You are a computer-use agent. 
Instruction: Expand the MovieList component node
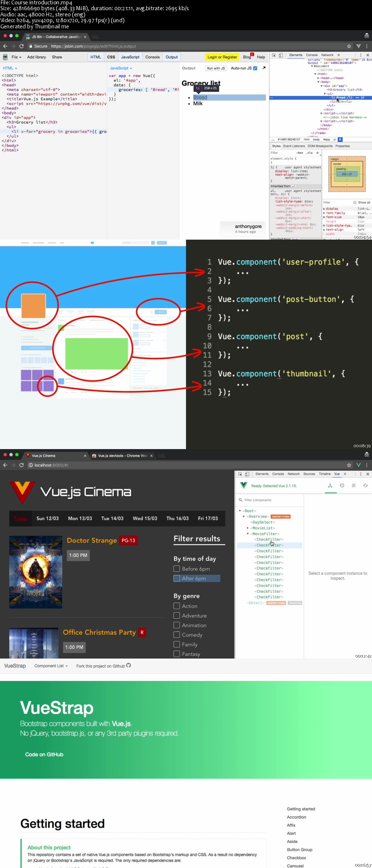point(248,528)
